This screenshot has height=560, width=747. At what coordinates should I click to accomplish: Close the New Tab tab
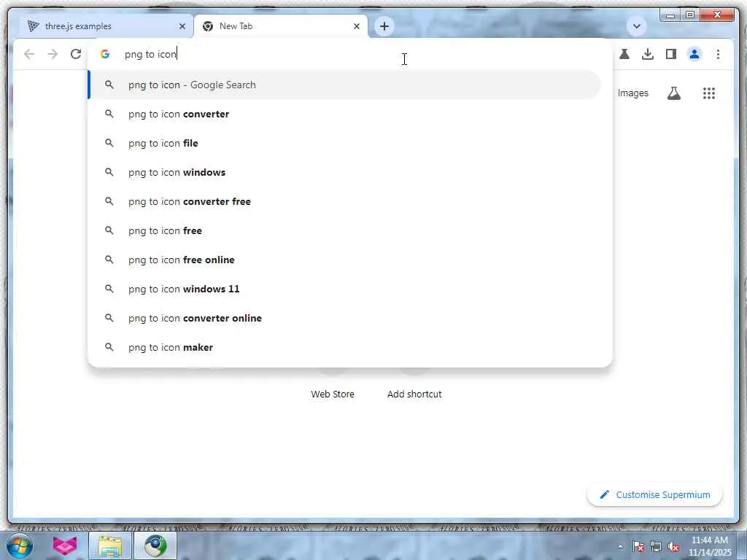[356, 26]
